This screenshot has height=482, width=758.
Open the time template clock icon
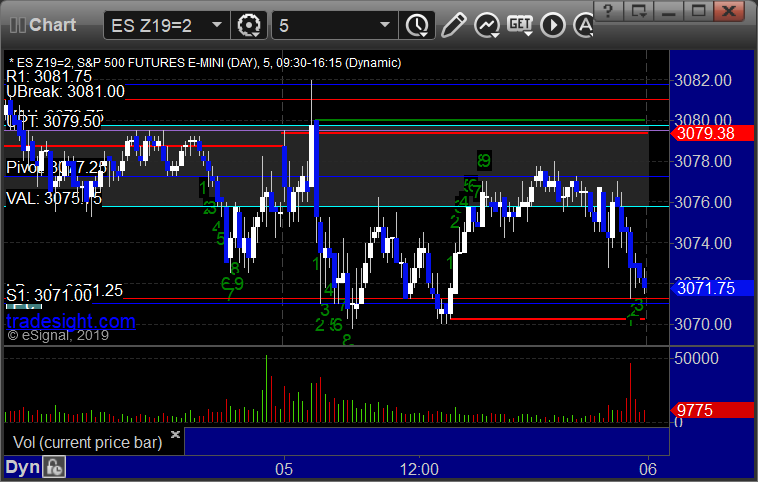417,25
